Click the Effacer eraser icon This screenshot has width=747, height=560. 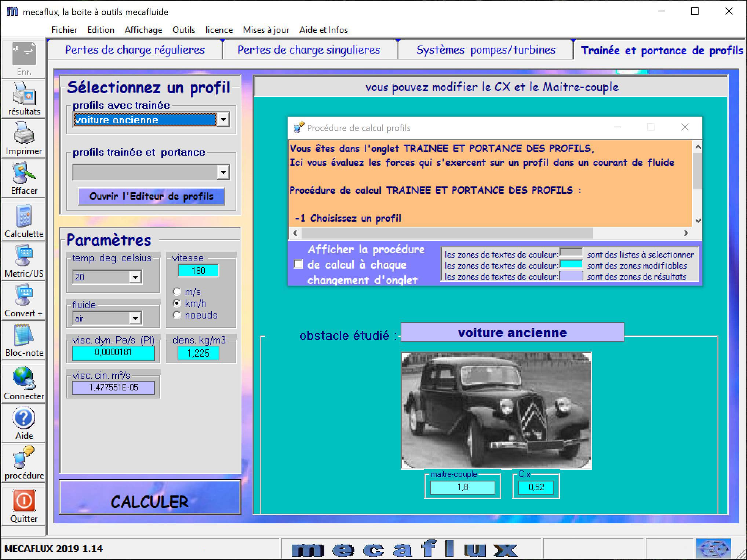(24, 177)
